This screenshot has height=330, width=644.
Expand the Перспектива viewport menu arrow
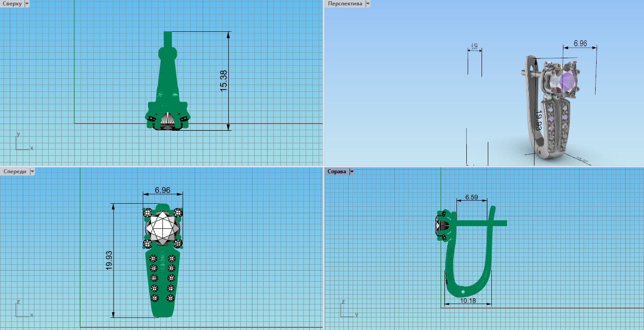[x=367, y=4]
